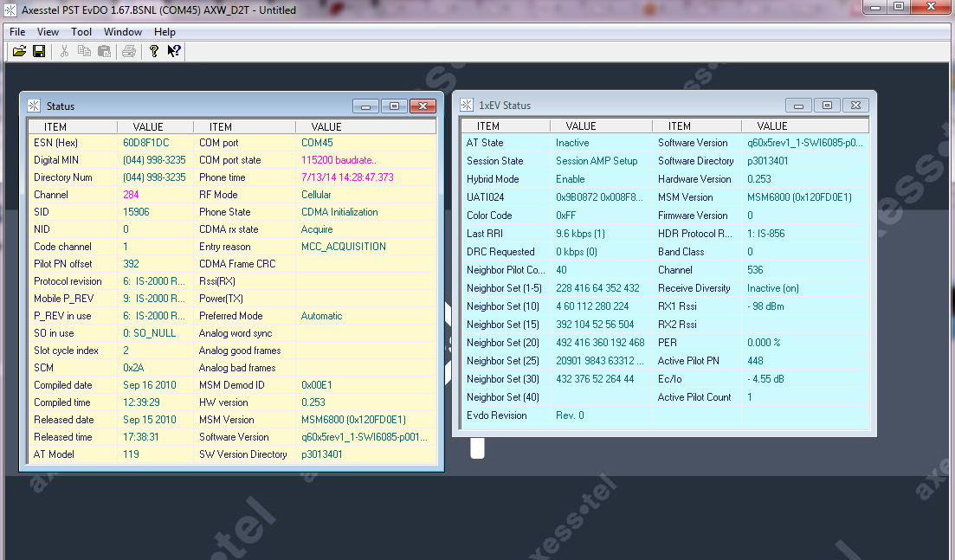
Task: Select the MCC_ACQUISITION entry reason value
Action: click(x=344, y=247)
